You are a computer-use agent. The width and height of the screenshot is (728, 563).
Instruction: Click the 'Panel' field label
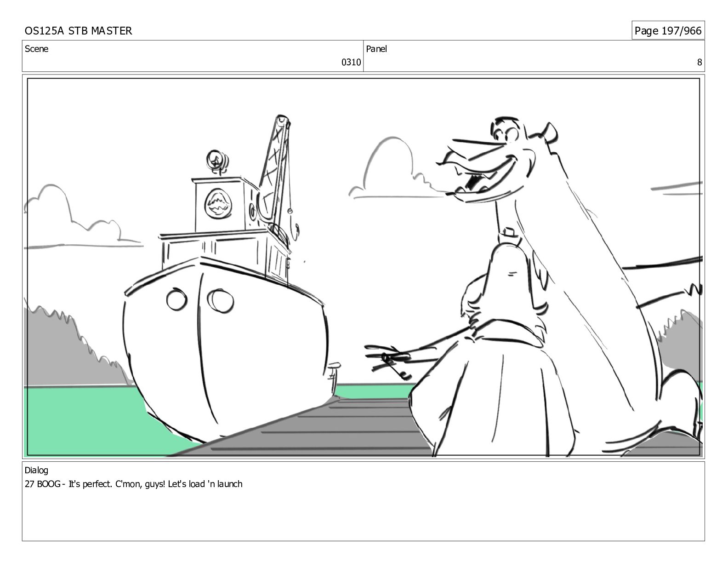pyautogui.click(x=376, y=49)
